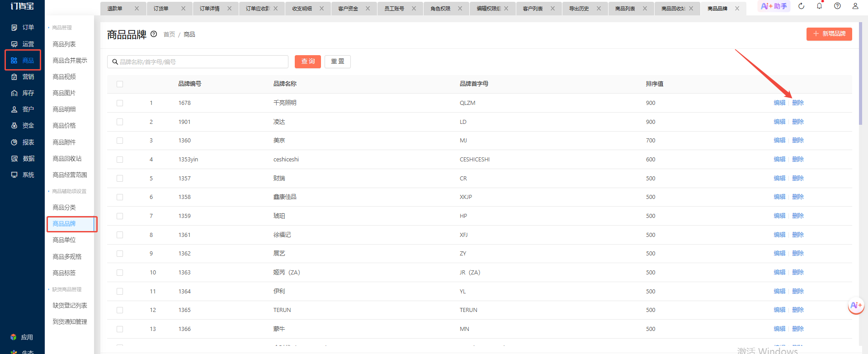
Task: Open the 营销 sidebar module
Action: click(22, 77)
